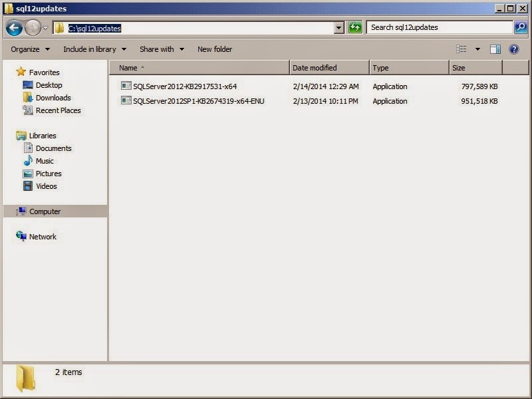Select Libraries in the navigation pane
Screen dimensions: 532x399
coord(43,136)
